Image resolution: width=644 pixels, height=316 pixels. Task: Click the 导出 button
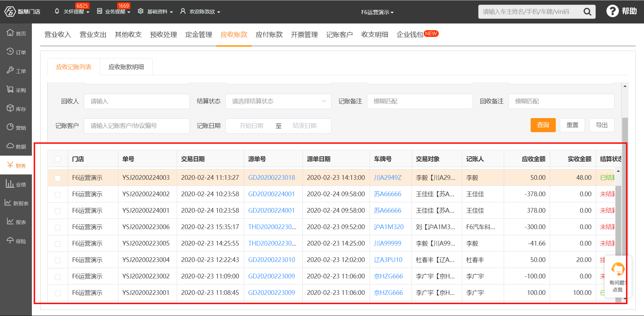(602, 125)
